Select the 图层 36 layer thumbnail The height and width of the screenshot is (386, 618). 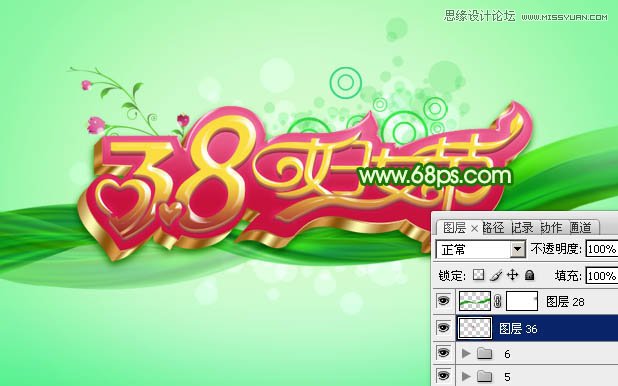tap(475, 328)
